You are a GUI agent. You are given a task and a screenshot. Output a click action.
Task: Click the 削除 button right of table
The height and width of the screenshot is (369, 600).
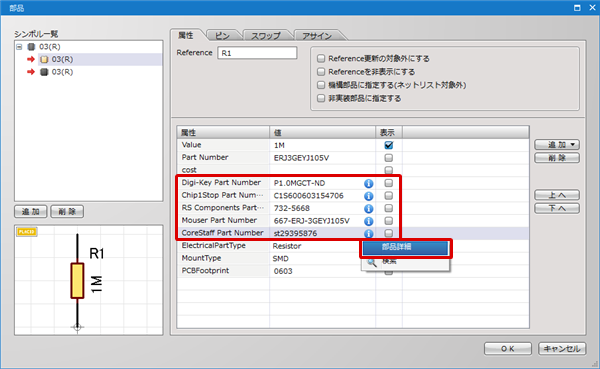(x=557, y=158)
